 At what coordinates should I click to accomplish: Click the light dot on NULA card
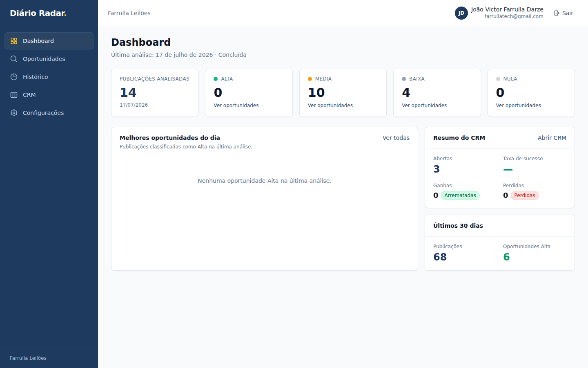click(x=498, y=79)
